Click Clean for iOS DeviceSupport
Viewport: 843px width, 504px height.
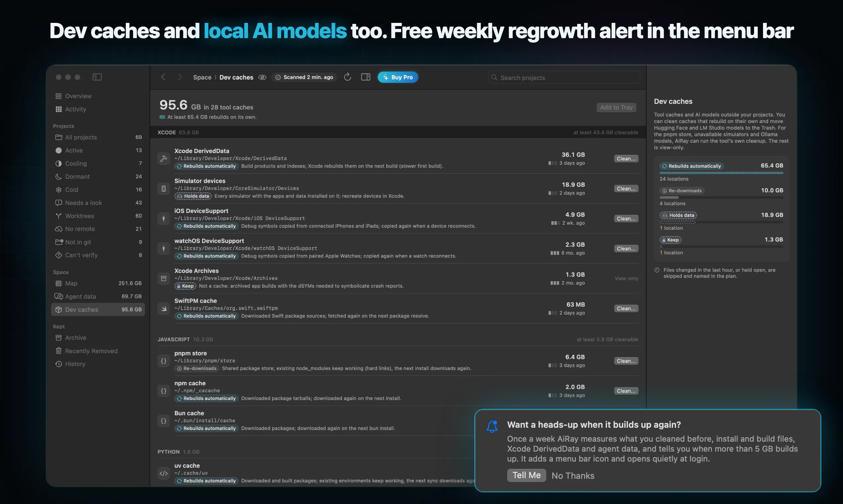pos(626,219)
